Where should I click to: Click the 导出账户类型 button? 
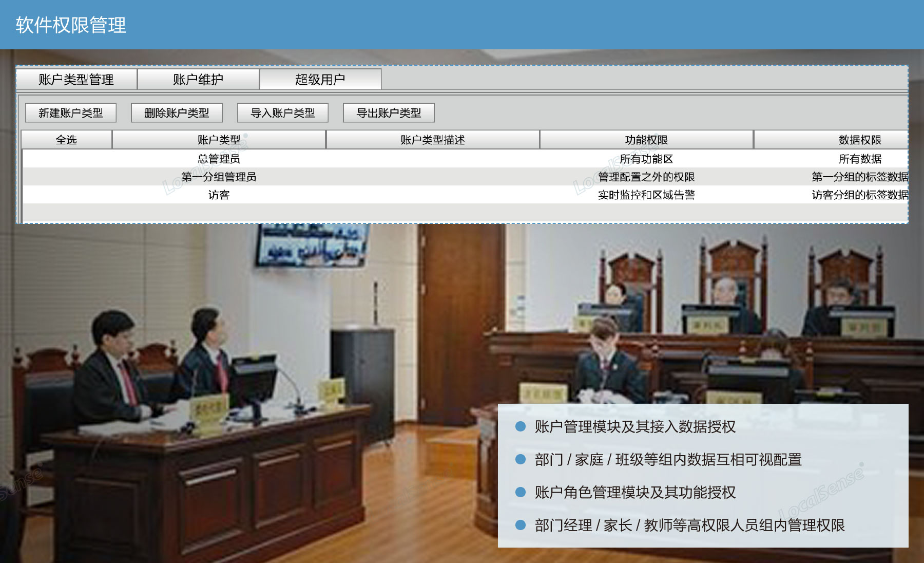click(x=389, y=113)
